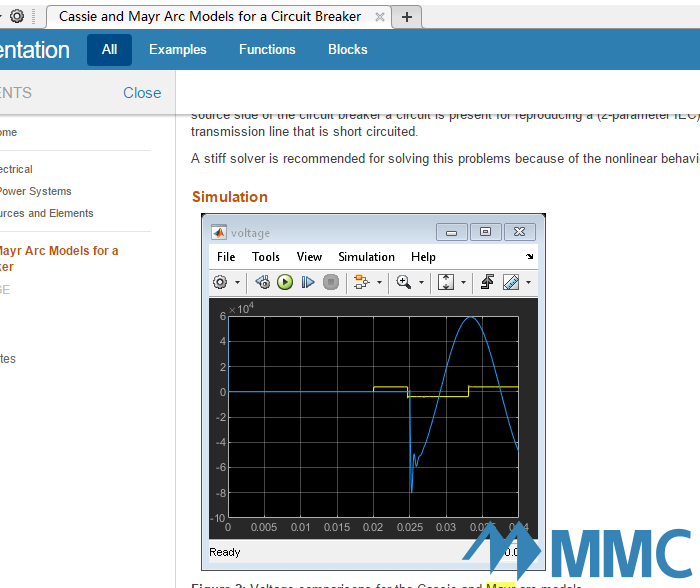Close the contents sidebar via Close link

tap(142, 93)
